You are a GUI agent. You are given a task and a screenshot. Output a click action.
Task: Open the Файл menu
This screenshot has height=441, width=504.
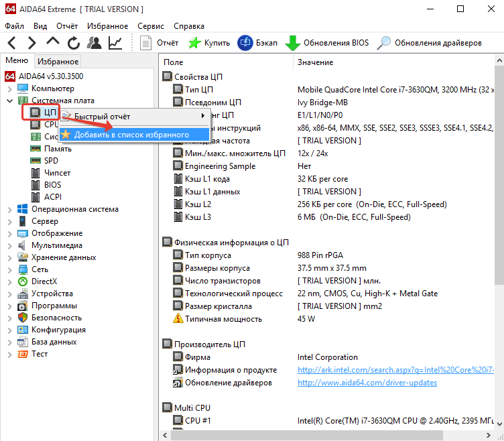[15, 26]
